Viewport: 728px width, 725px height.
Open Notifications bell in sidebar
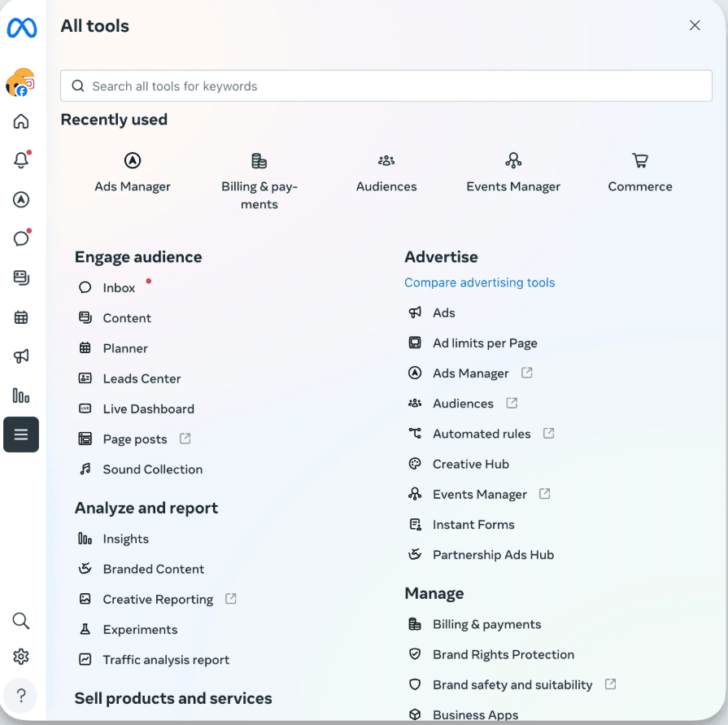[x=21, y=160]
